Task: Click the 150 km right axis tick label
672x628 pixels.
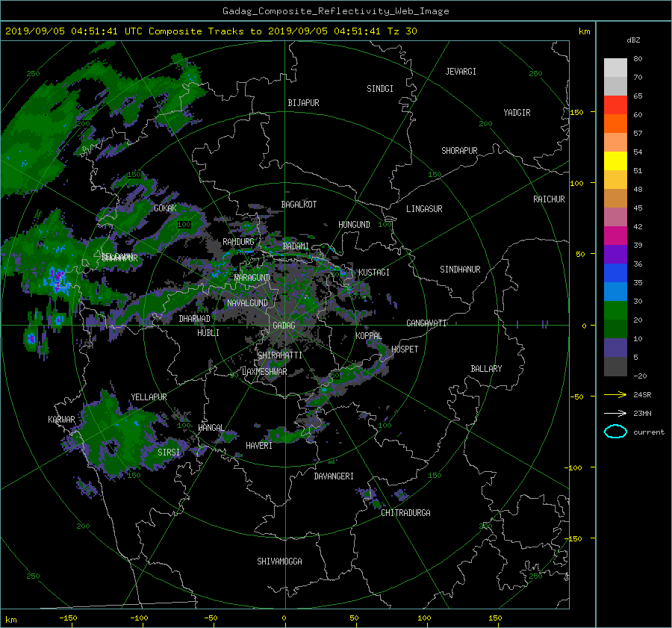Action: click(x=576, y=112)
